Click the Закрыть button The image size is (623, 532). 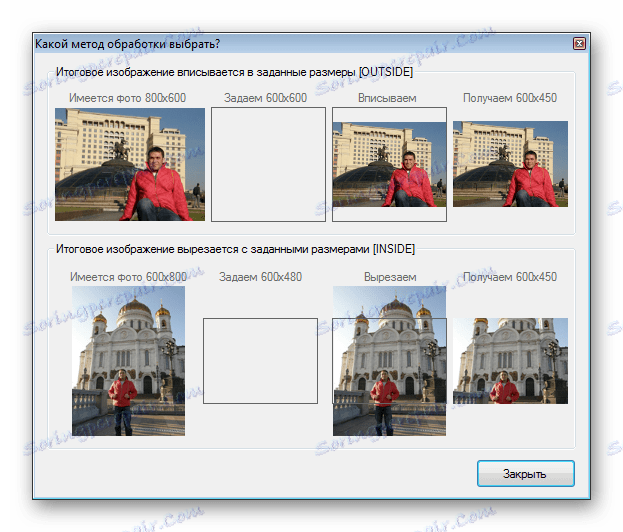(526, 474)
